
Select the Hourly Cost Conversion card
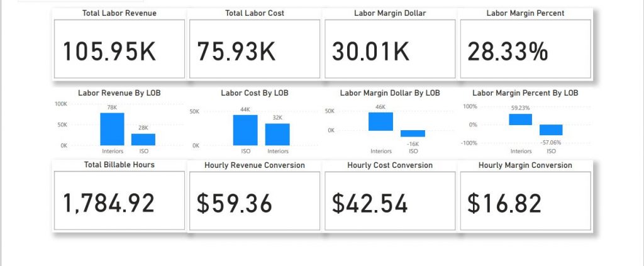click(x=370, y=203)
